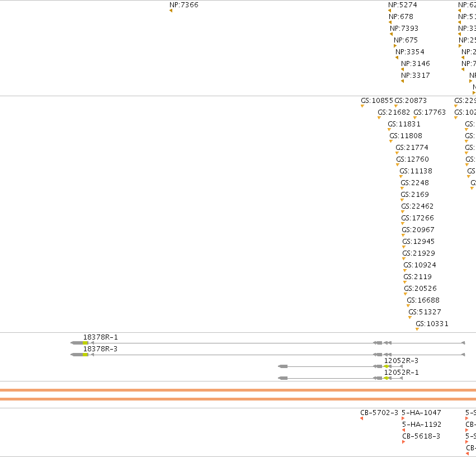Screen dimensions: 476x457
Task: Select the GS:2169 insertion label
Action: pos(414,194)
